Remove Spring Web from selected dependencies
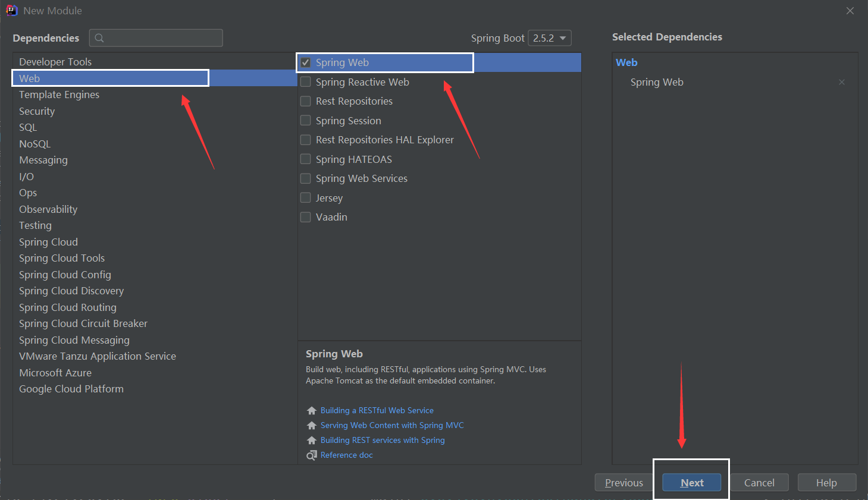Image resolution: width=868 pixels, height=500 pixels. click(842, 82)
